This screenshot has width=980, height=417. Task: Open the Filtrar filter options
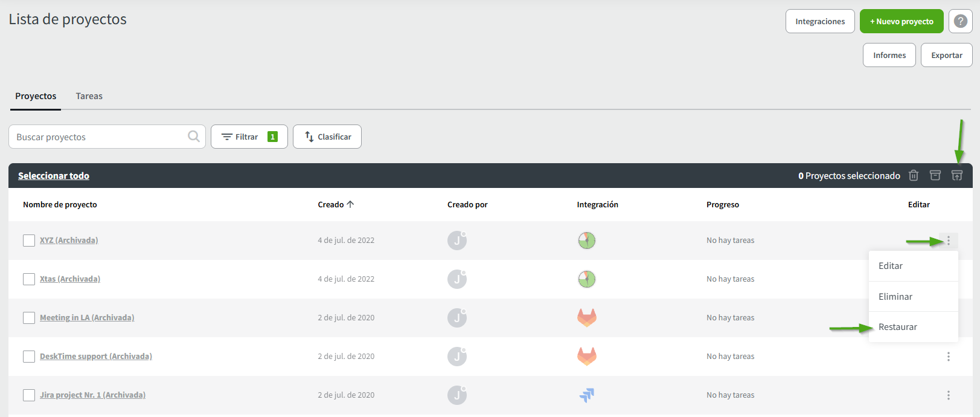[249, 137]
